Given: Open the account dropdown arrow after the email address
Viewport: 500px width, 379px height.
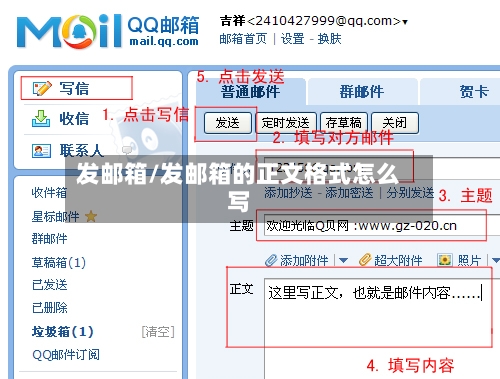Looking at the screenshot, I should click(x=405, y=22).
